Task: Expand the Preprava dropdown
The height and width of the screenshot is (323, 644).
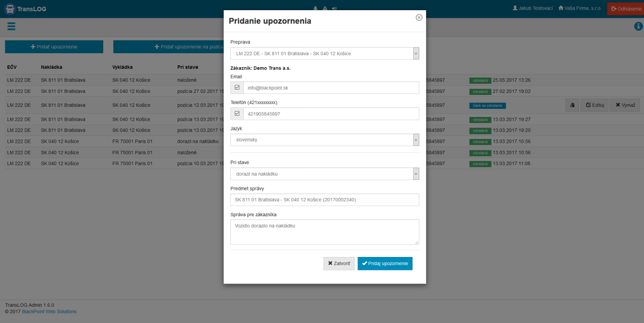Action: [x=324, y=54]
